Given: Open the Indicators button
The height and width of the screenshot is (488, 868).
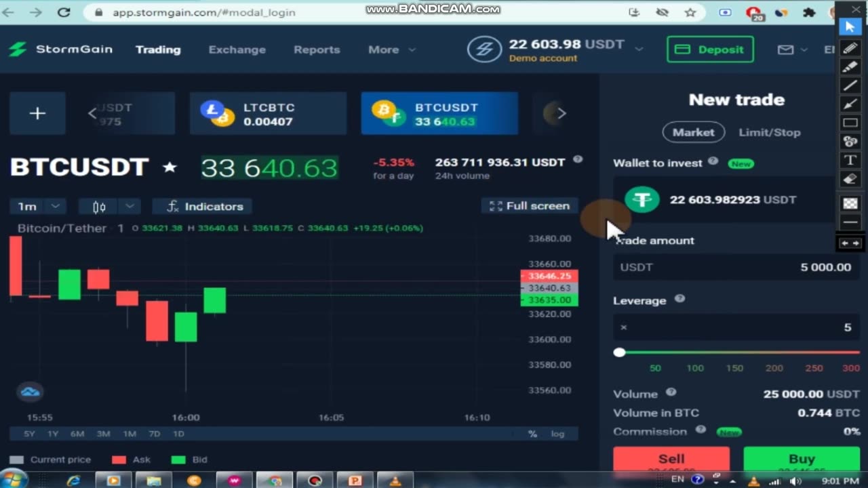Looking at the screenshot, I should 202,206.
